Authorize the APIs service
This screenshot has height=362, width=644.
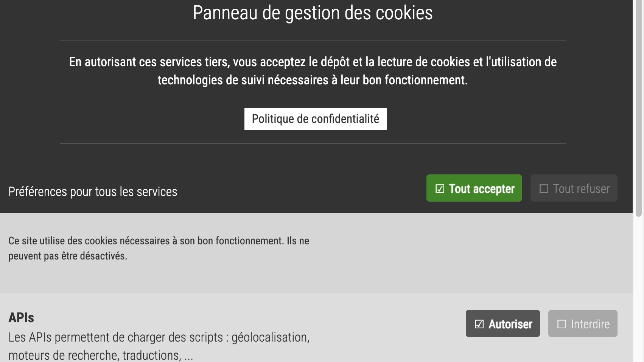pos(502,323)
